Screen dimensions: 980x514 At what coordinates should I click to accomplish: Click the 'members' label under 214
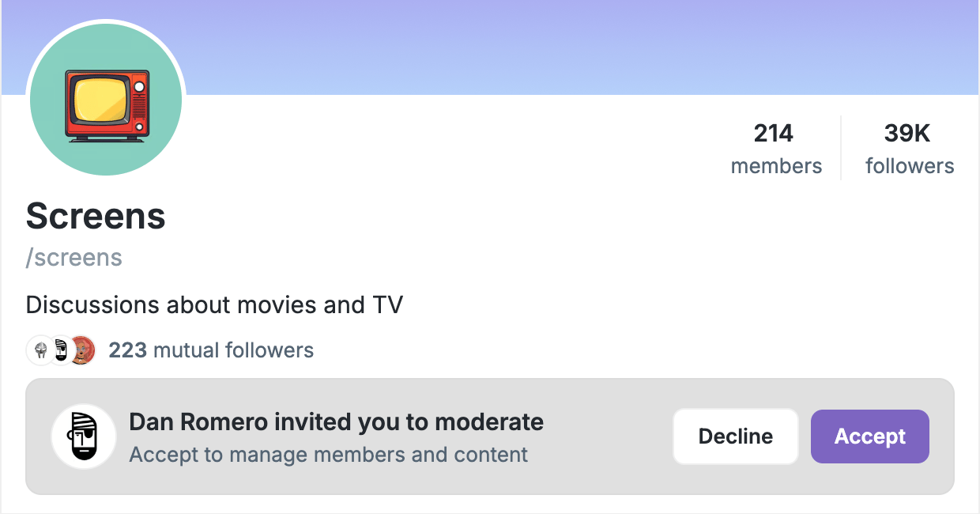[x=776, y=166]
